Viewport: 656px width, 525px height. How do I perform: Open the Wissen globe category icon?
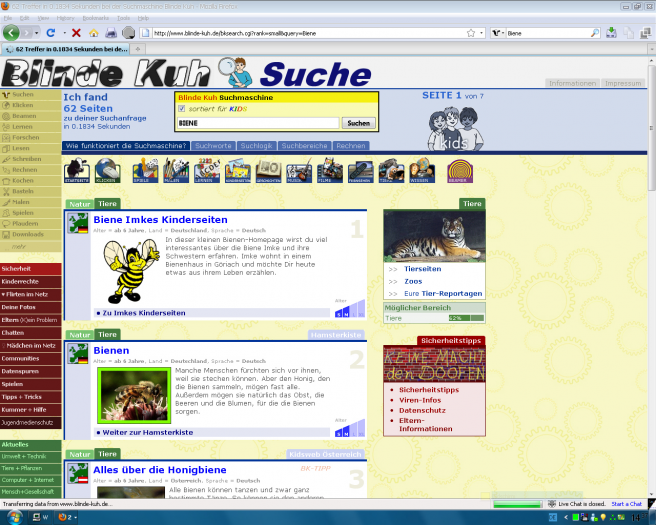422,170
